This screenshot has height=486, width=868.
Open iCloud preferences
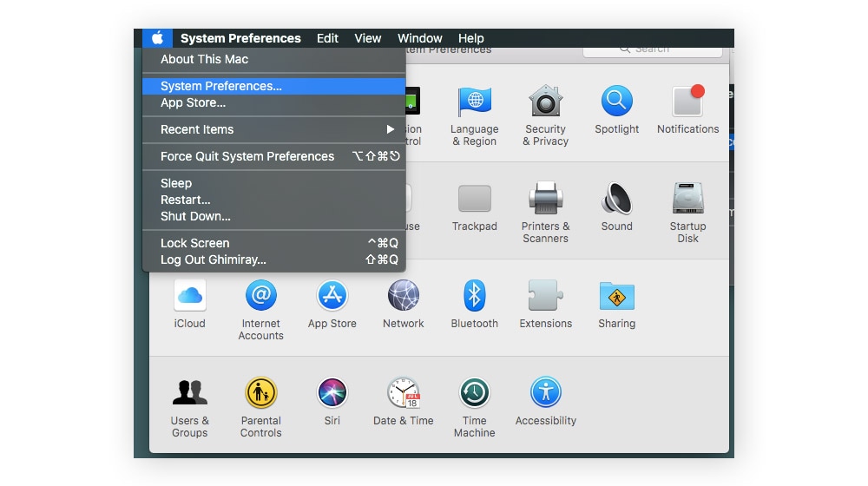[x=190, y=305]
